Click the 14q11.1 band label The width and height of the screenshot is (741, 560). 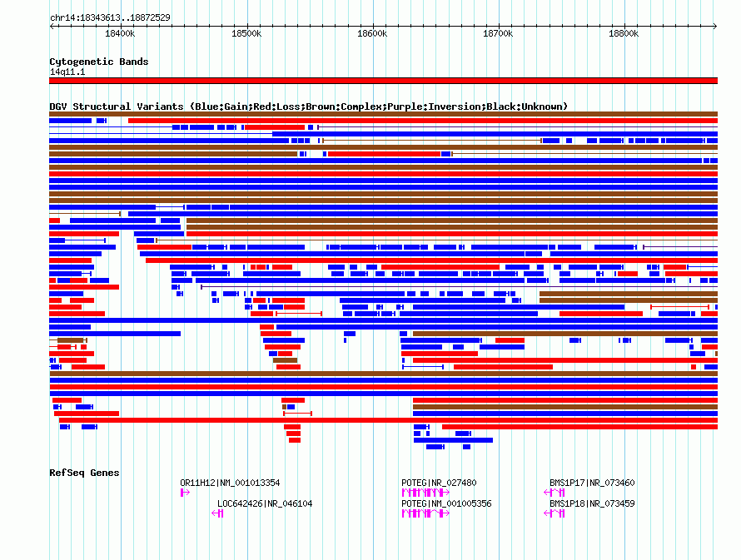tap(67, 72)
